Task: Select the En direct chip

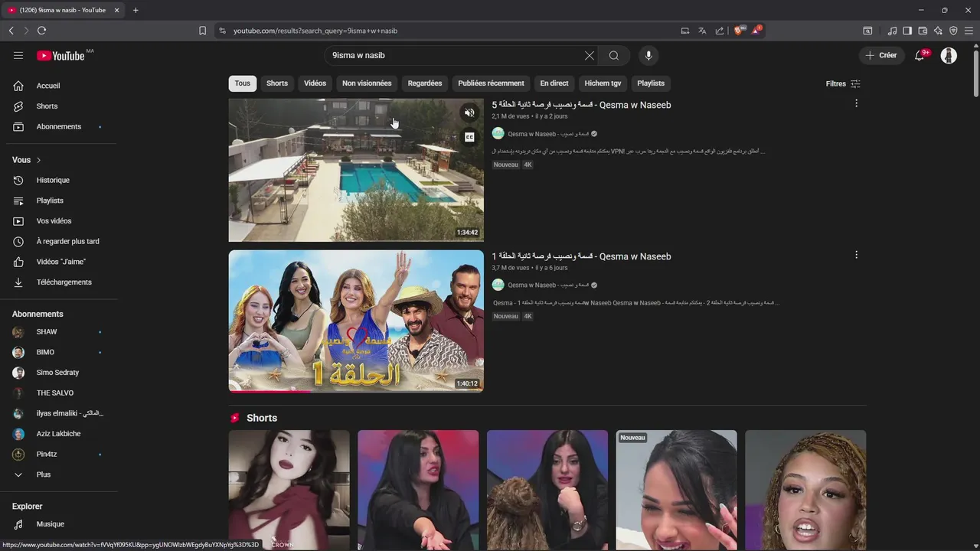Action: [554, 83]
